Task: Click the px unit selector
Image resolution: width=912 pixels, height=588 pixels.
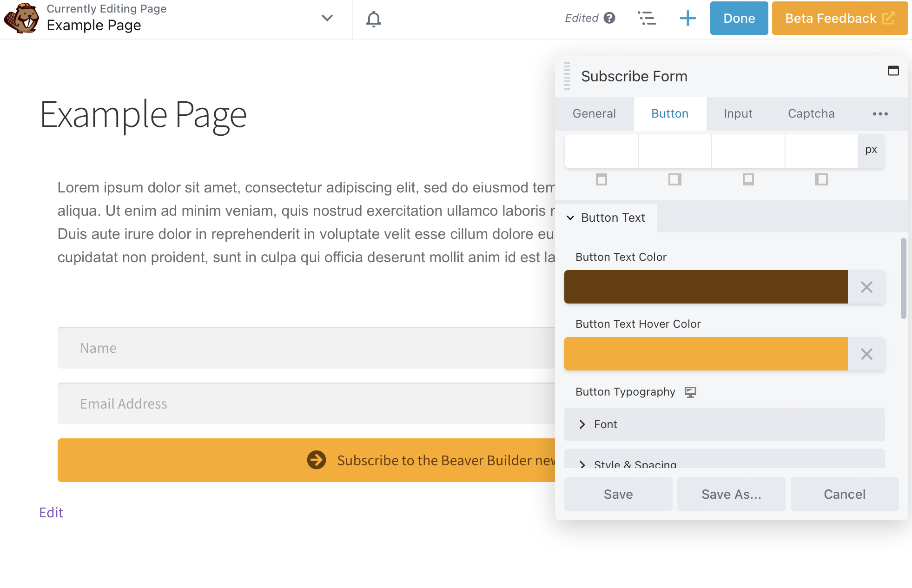Action: tap(871, 150)
